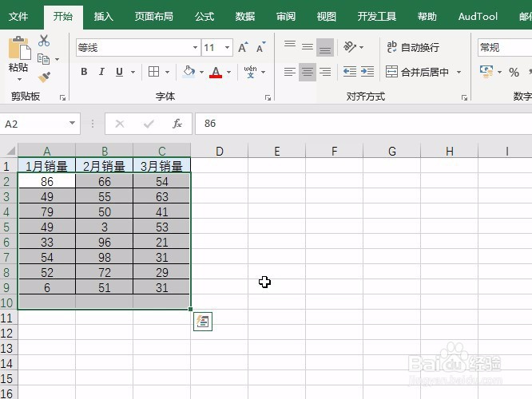
Task: Decrease font size with small A
Action: (260, 47)
